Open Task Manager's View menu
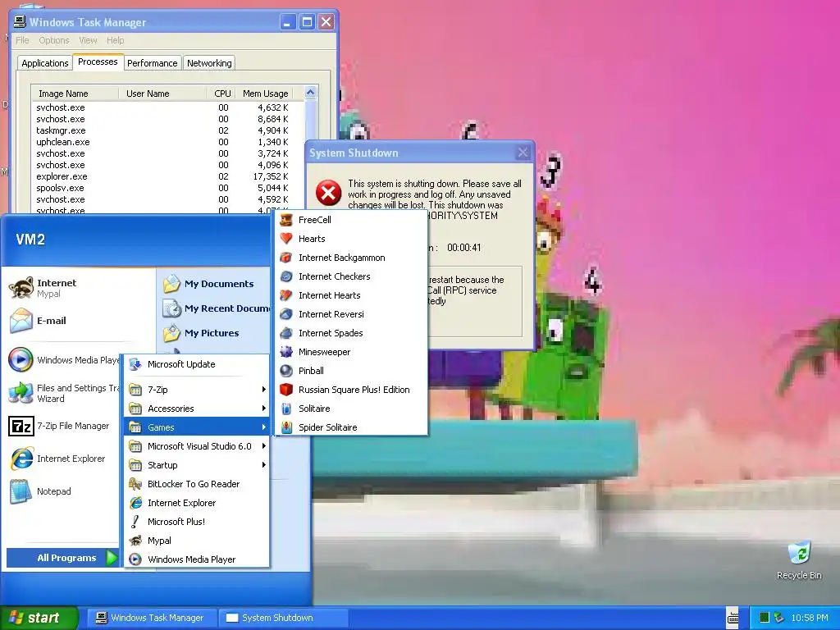 point(88,40)
